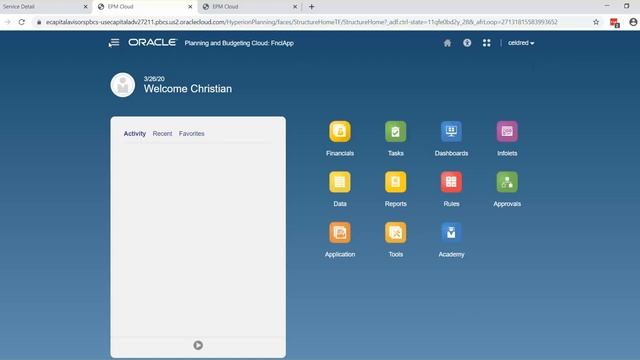Open the Approvals icon
The height and width of the screenshot is (360, 640).
(507, 182)
